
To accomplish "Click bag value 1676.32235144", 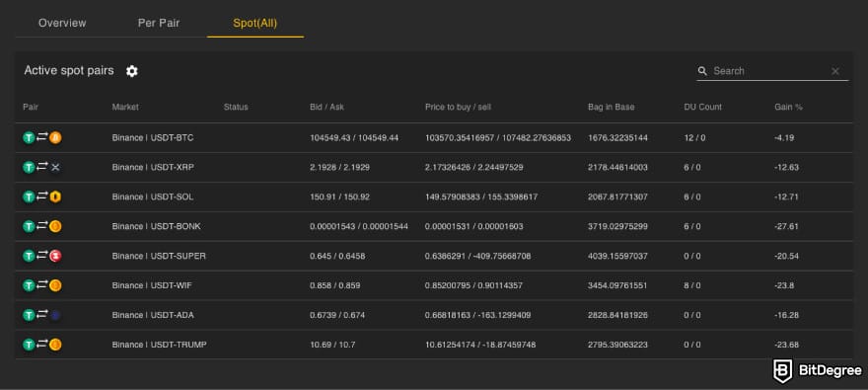I will 617,138.
